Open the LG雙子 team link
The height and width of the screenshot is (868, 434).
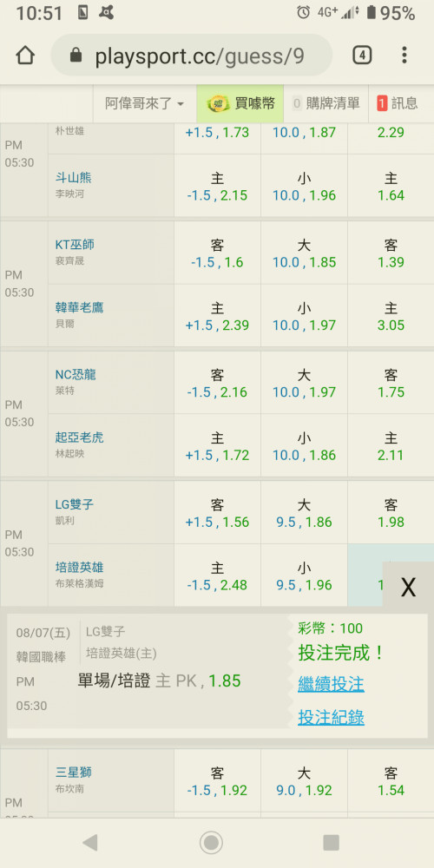pos(74,504)
